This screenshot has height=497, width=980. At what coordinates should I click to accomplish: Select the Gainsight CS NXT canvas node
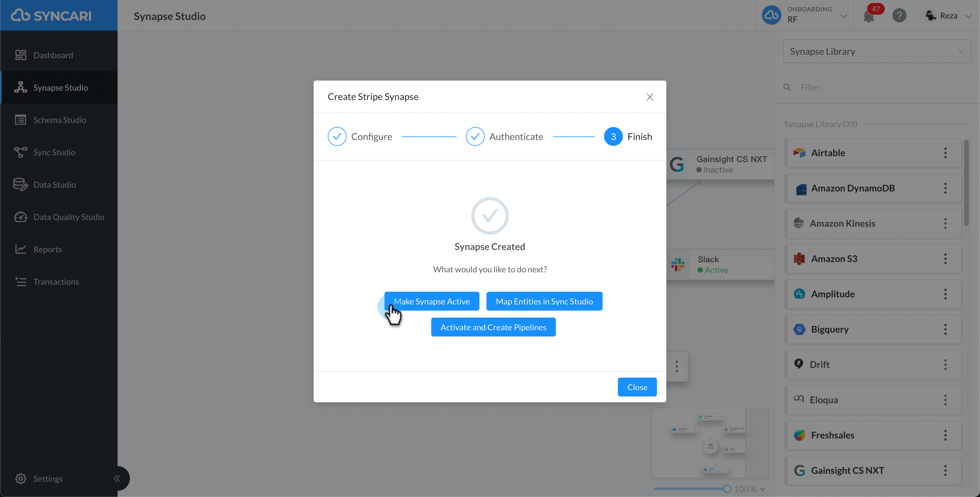[720, 164]
